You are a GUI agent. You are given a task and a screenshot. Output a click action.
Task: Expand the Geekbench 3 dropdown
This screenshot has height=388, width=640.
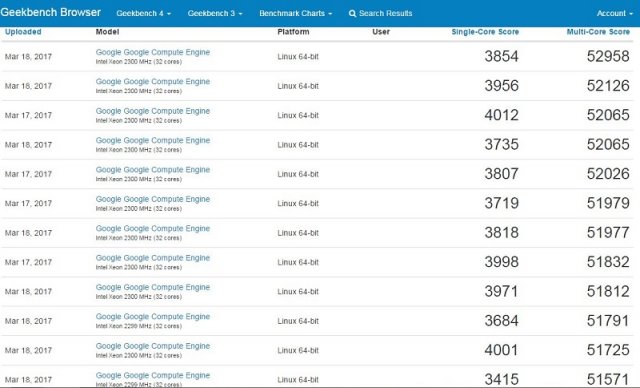pyautogui.click(x=215, y=13)
